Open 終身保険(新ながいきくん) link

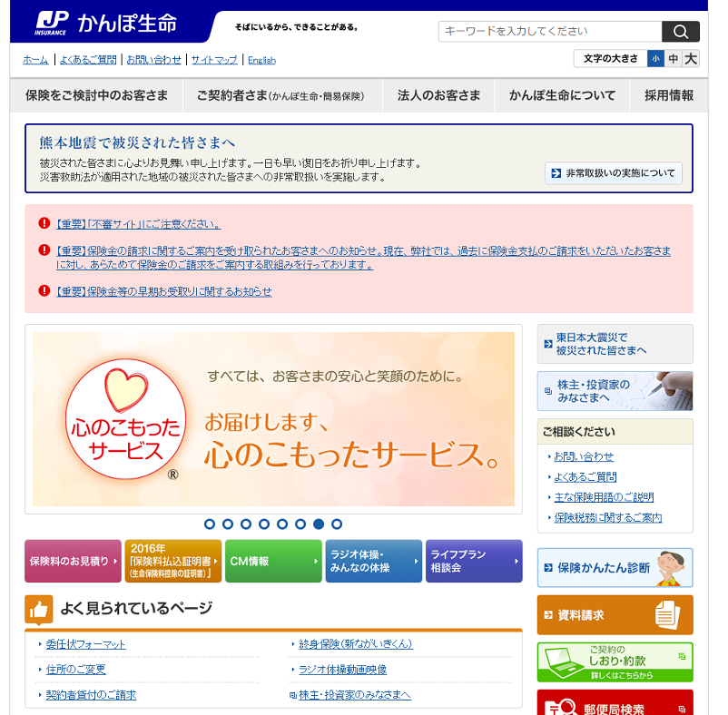356,644
